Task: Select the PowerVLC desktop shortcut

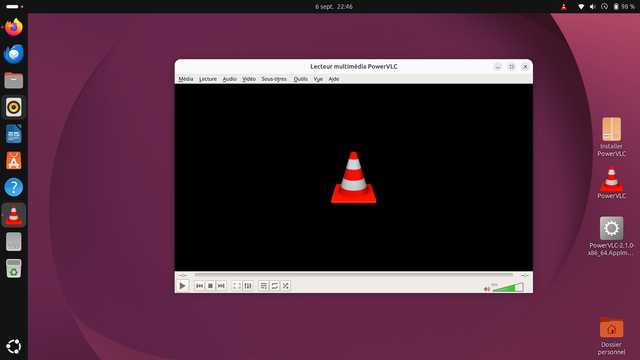Action: pyautogui.click(x=611, y=182)
